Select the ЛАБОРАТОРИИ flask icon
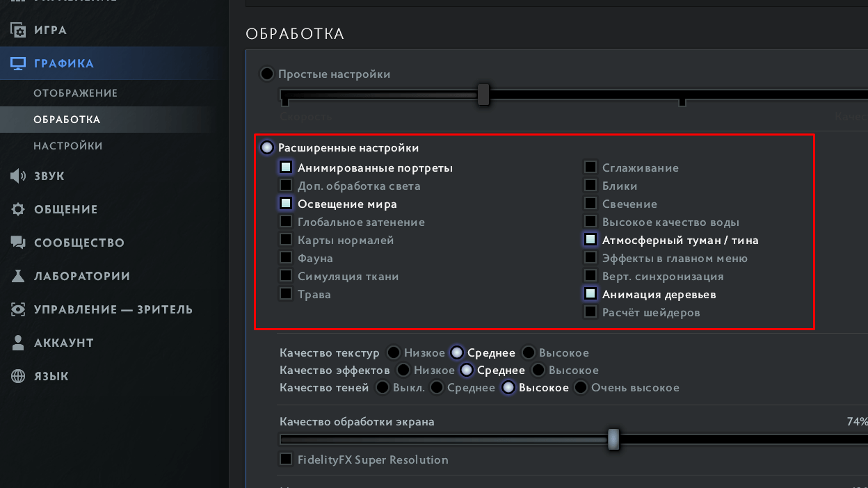 (x=18, y=275)
